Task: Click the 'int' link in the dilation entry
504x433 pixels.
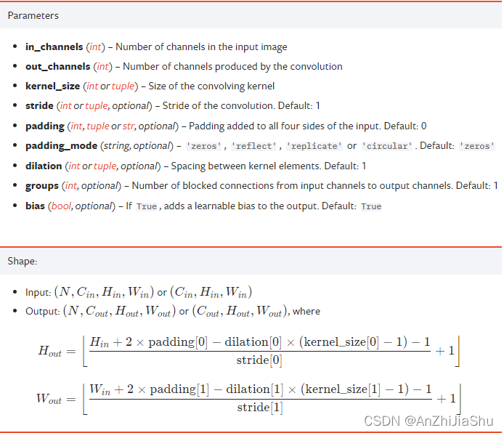Action: tap(74, 166)
